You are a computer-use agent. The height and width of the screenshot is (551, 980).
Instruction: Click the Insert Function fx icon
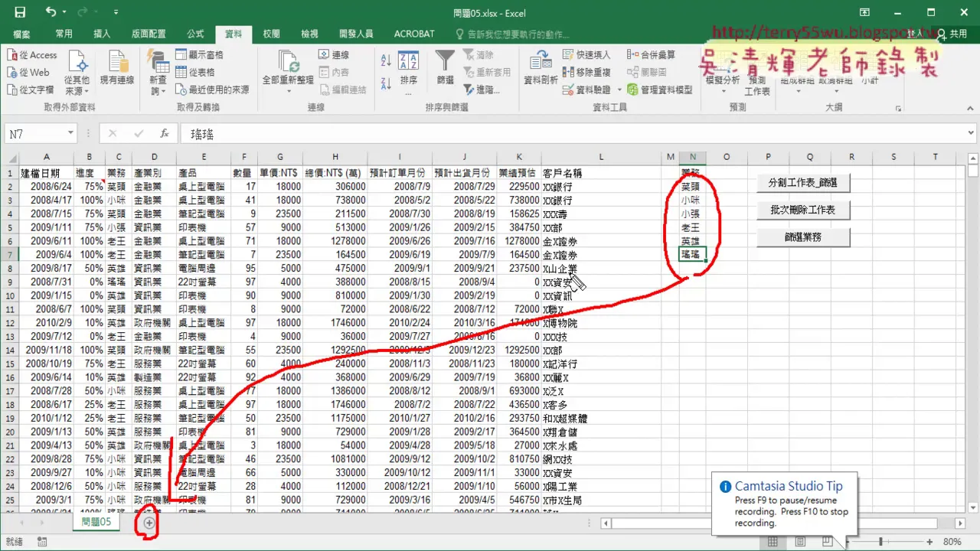(x=164, y=134)
